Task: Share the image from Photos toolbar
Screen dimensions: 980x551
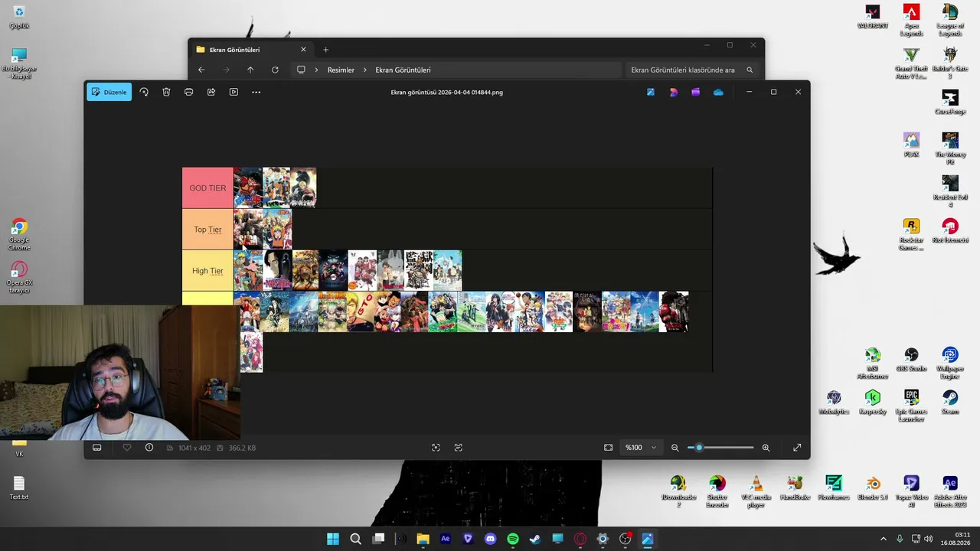Action: [x=211, y=92]
